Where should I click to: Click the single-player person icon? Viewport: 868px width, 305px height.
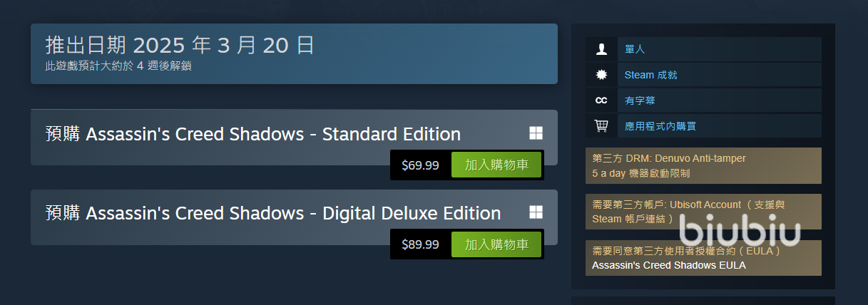(x=601, y=49)
